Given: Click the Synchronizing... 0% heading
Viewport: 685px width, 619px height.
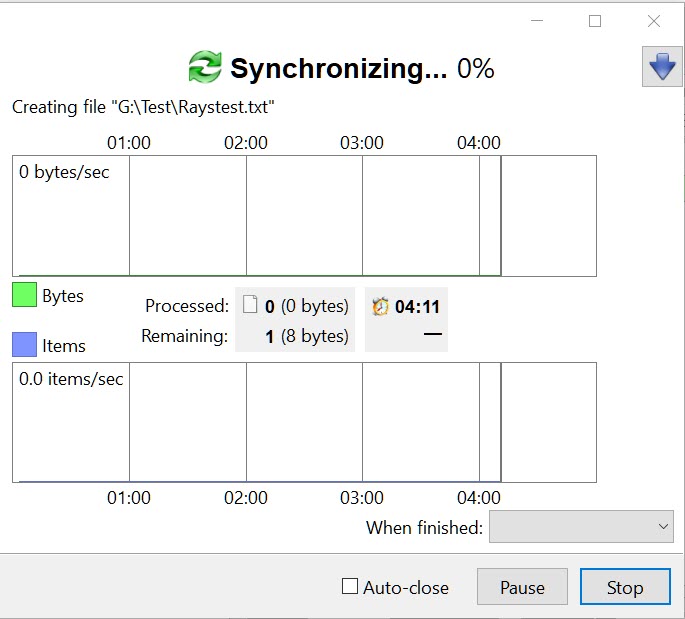Looking at the screenshot, I should pos(362,69).
